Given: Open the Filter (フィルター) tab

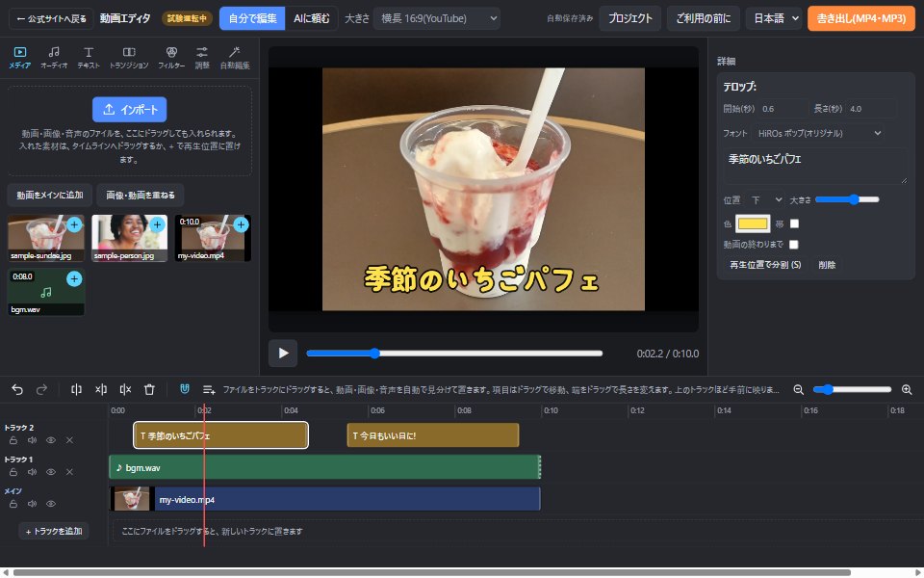Looking at the screenshot, I should click(x=171, y=58).
